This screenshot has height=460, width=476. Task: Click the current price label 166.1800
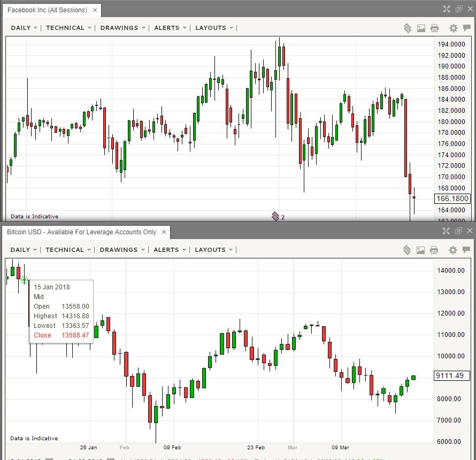(x=452, y=198)
